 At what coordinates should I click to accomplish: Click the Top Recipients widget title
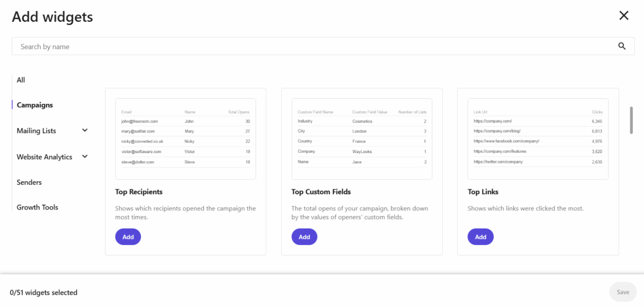point(139,192)
